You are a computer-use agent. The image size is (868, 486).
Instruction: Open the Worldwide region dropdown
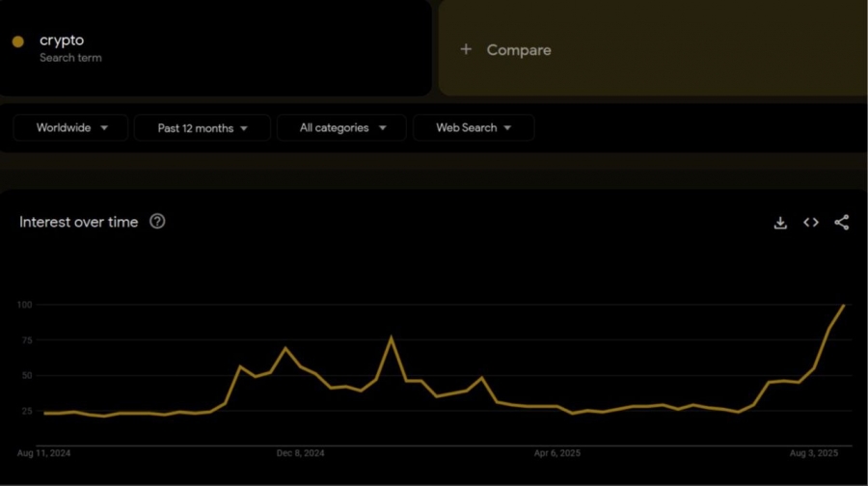[71, 127]
